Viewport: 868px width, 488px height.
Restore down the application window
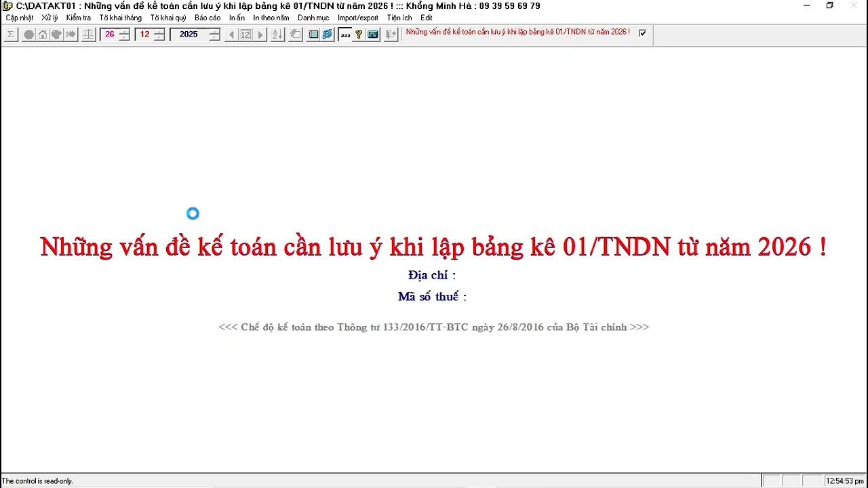tap(829, 5)
